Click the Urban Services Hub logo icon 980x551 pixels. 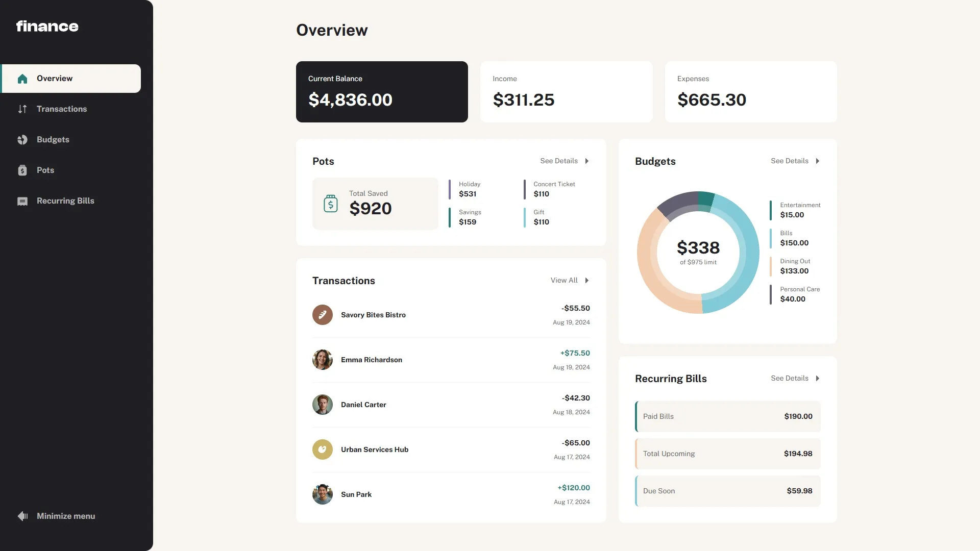323,449
